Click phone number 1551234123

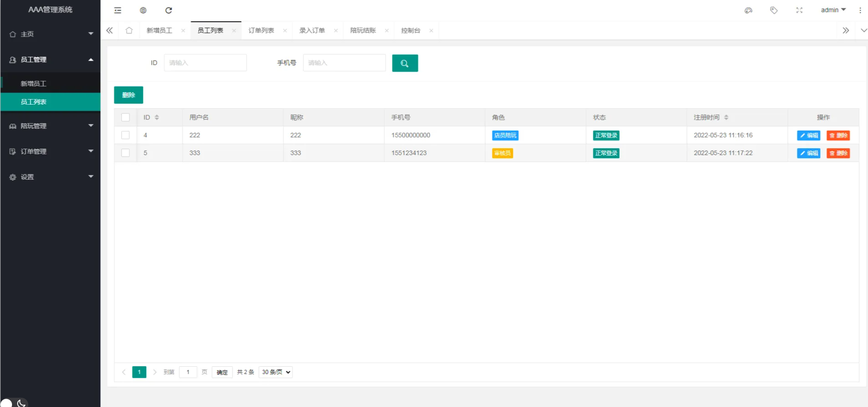(409, 153)
